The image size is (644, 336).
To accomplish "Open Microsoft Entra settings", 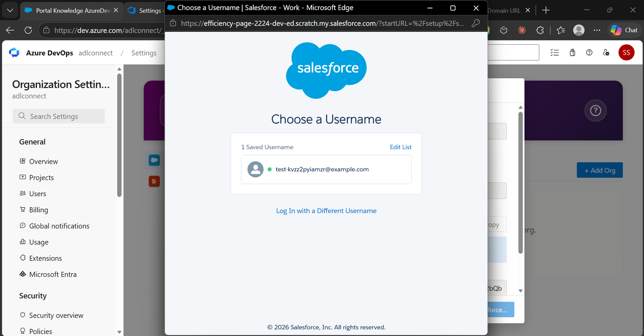I will [53, 274].
